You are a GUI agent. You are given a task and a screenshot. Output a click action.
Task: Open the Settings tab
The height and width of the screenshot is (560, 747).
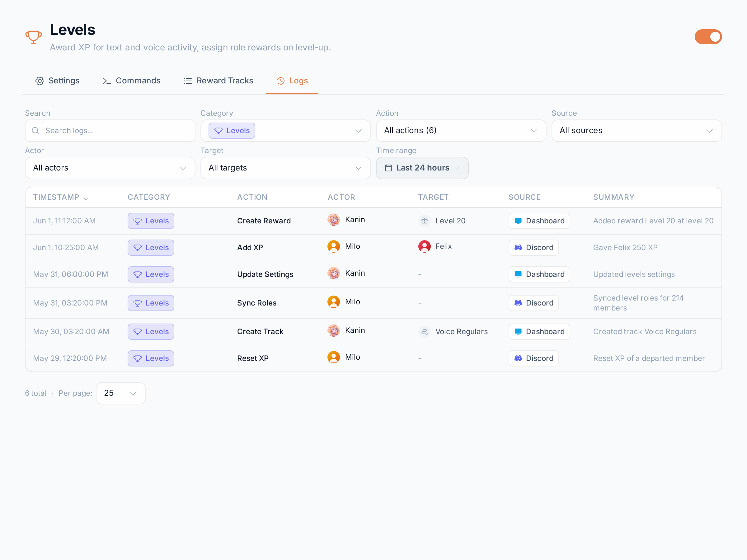[57, 81]
